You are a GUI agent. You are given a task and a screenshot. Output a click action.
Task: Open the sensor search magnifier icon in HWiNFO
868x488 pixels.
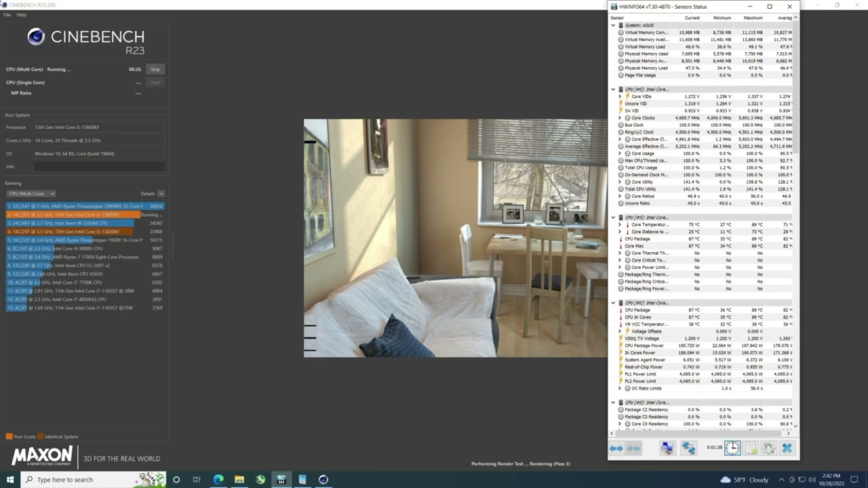(667, 448)
